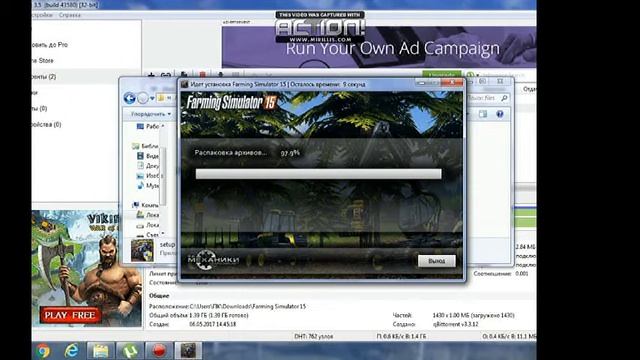This screenshot has height=360, width=640.
Task: Select the Библи… libraries node in Explorer
Action: point(145,146)
